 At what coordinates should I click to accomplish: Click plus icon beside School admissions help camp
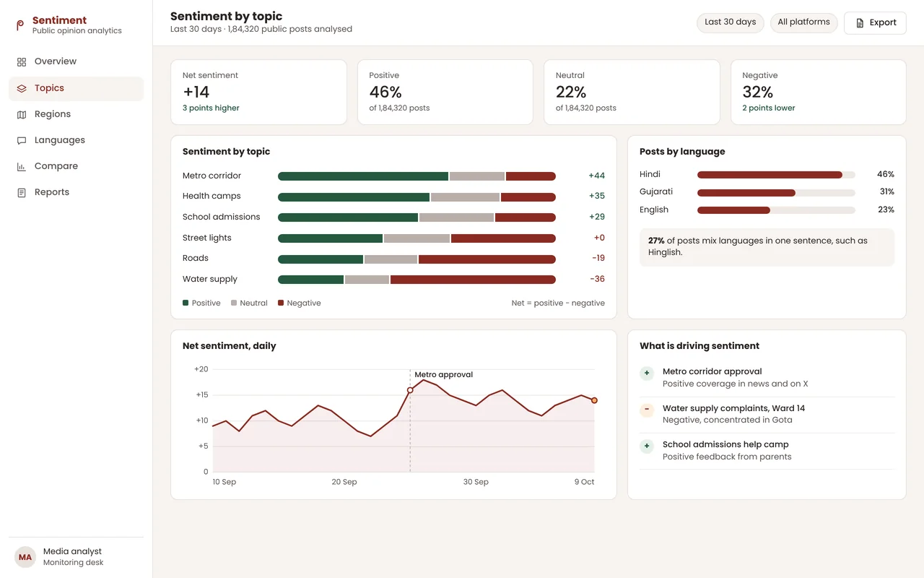647,446
